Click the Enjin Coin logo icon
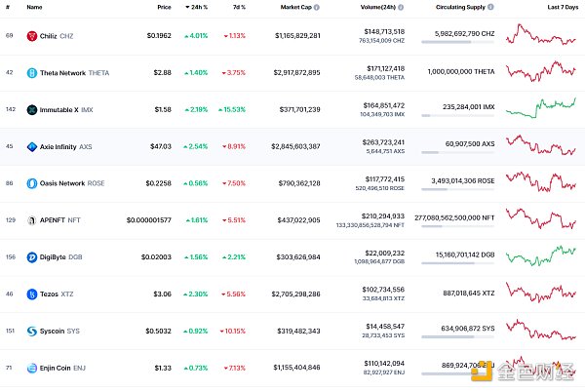 pyautogui.click(x=32, y=369)
